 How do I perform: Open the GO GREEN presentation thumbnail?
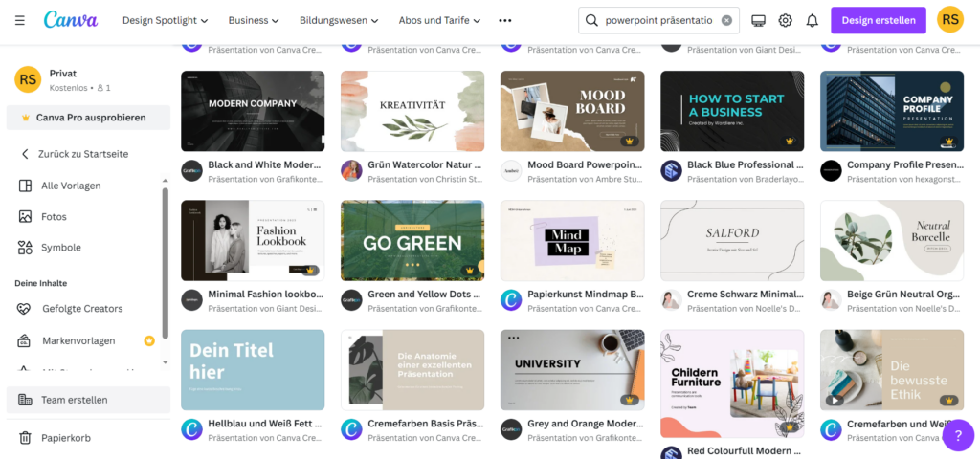click(x=412, y=240)
